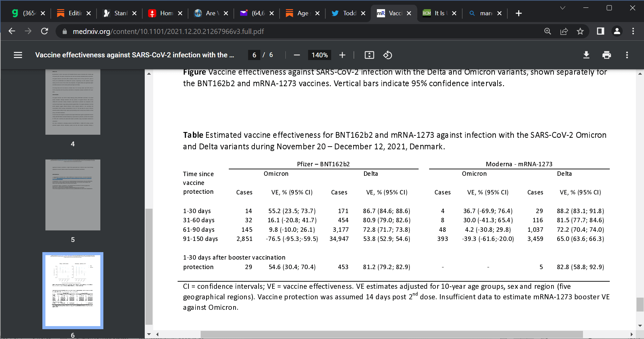644x339 pixels.
Task: Fit PDF to page button
Action: [369, 55]
